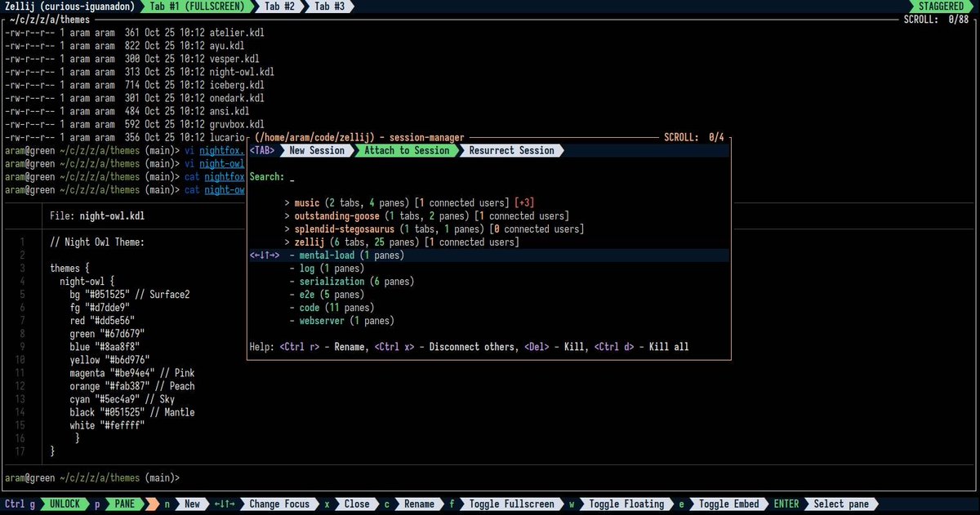Image resolution: width=980 pixels, height=515 pixels.
Task: Expand the outstanding-goose session
Action: [x=426, y=216]
